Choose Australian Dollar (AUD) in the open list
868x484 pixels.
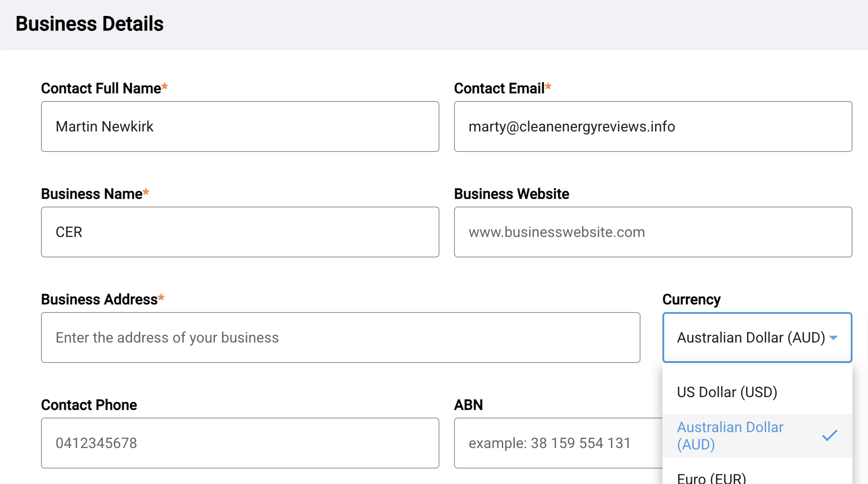(x=730, y=435)
